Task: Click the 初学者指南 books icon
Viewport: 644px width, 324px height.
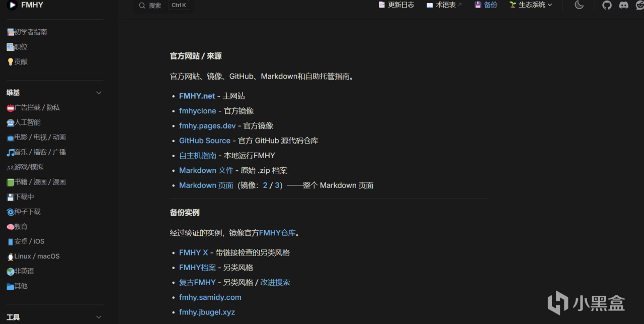Action: [10, 32]
